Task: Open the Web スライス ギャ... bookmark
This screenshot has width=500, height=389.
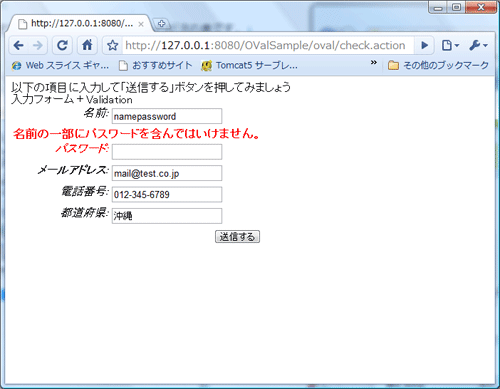Action: click(60, 65)
